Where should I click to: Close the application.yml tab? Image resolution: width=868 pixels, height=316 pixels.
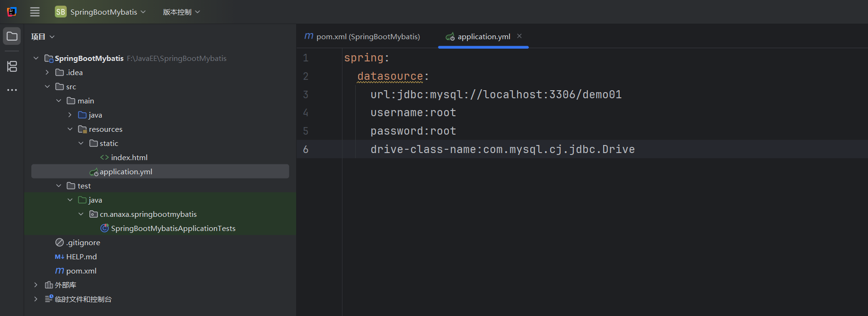pyautogui.click(x=519, y=36)
